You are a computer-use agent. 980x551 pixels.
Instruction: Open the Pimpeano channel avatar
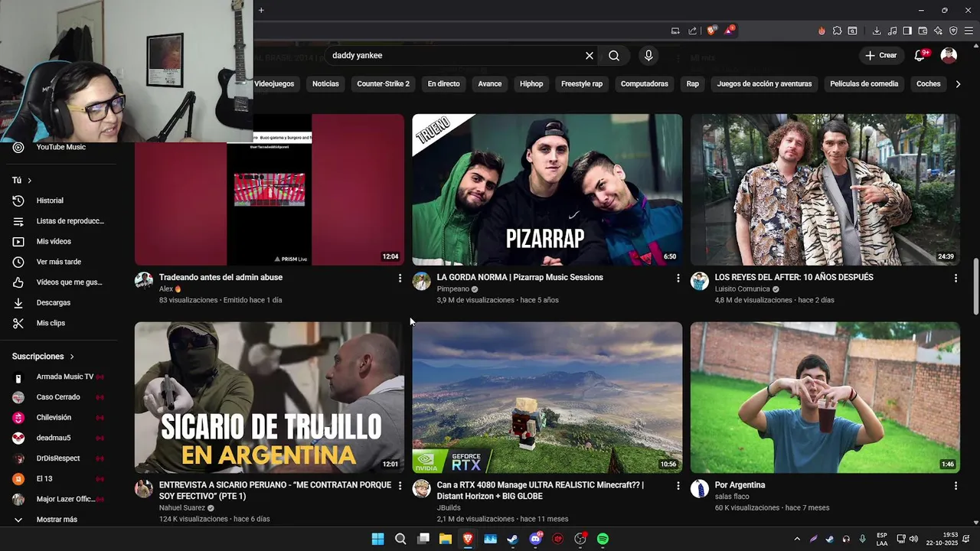[422, 281]
